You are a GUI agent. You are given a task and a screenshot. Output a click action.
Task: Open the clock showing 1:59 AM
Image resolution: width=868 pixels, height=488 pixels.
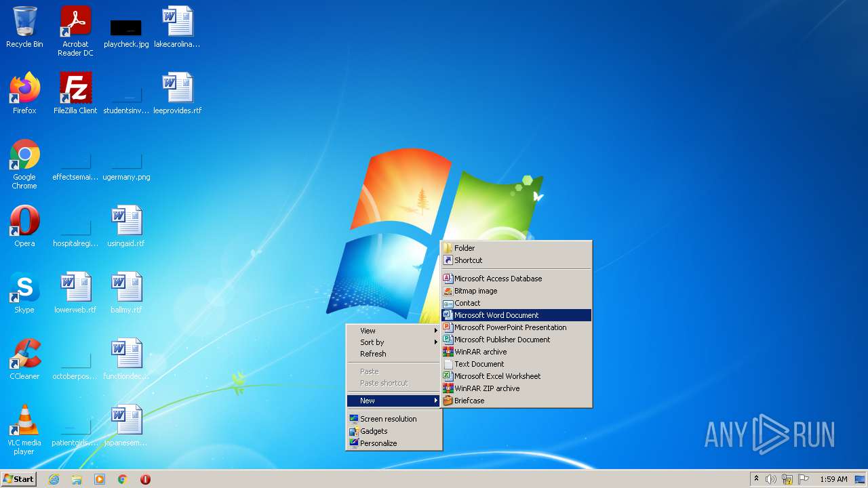pos(833,479)
